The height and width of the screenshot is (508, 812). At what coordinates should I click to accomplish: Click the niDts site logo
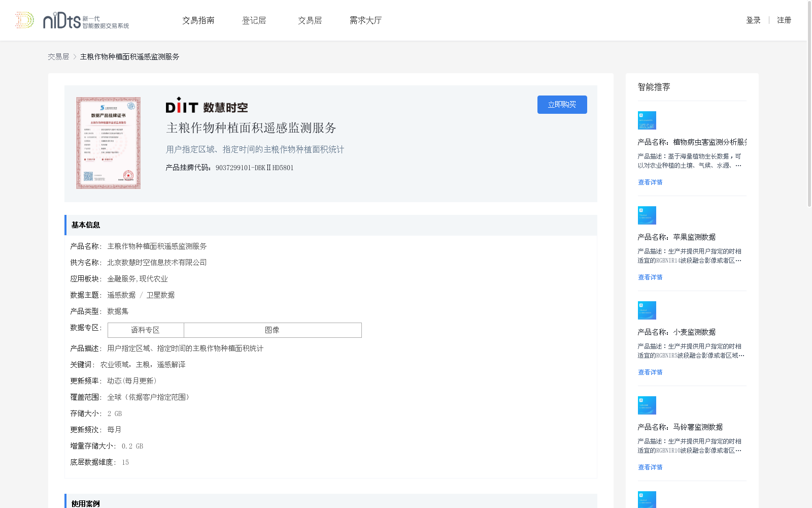click(72, 20)
